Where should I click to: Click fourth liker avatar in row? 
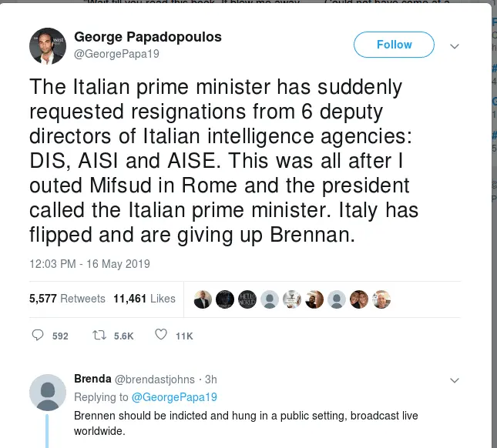point(270,299)
